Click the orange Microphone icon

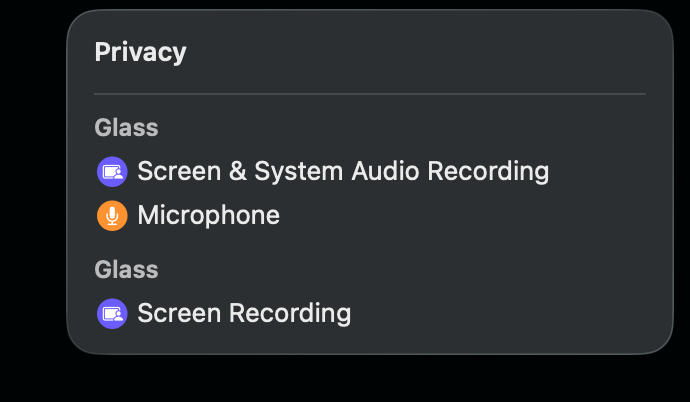(112, 215)
